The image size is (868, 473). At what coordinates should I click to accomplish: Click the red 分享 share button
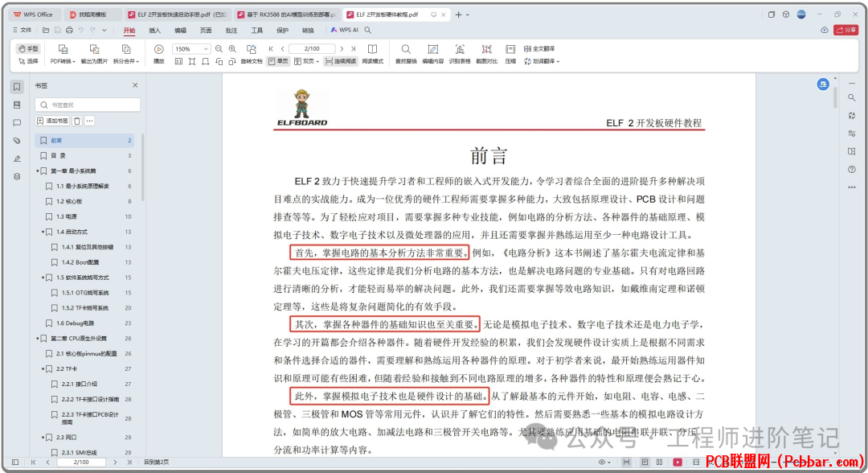click(845, 30)
